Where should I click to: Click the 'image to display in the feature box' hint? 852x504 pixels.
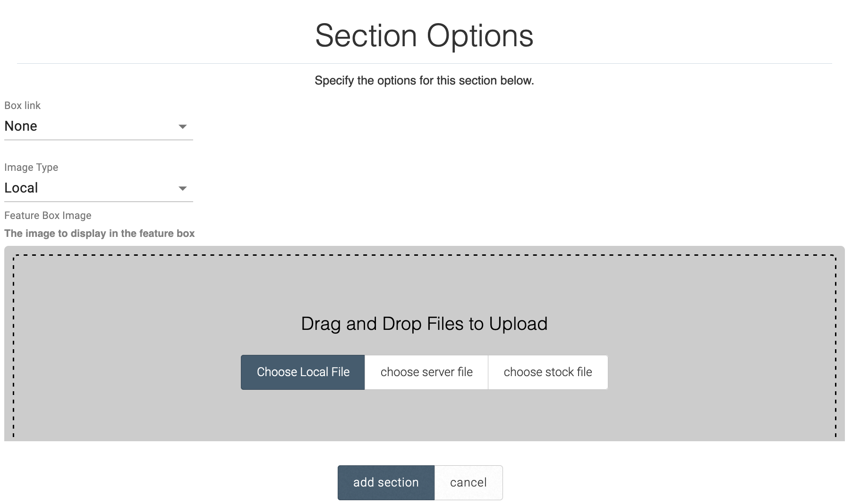coord(99,234)
